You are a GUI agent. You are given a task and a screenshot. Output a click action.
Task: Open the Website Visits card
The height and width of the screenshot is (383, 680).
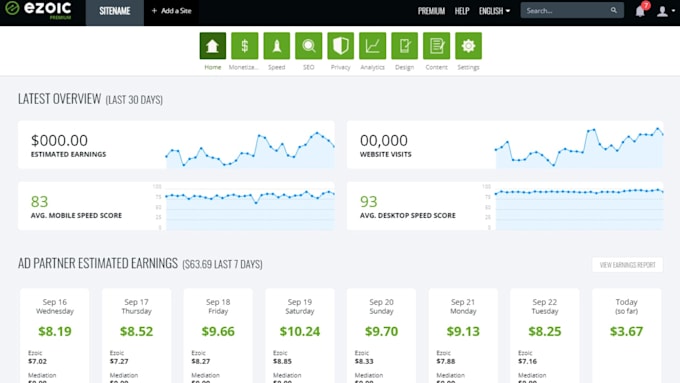click(x=505, y=145)
